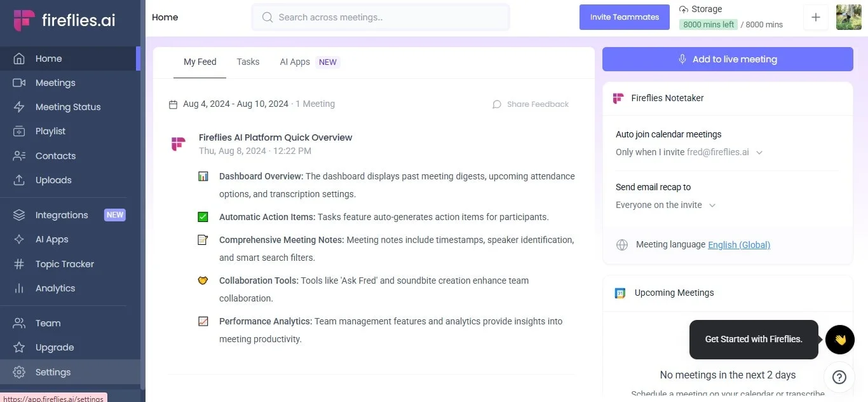Click the Playlist icon in the sidebar
This screenshot has width=868, height=402.
[x=19, y=131]
